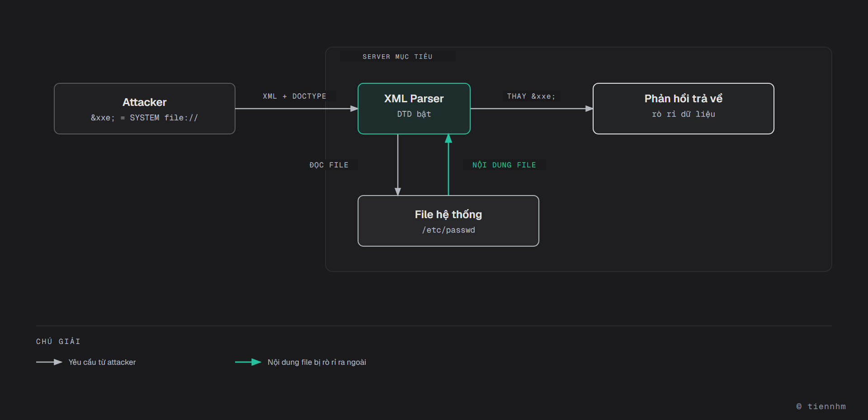Click the Attacker node box
Image resolution: width=868 pixels, height=420 pixels.
[x=145, y=109]
